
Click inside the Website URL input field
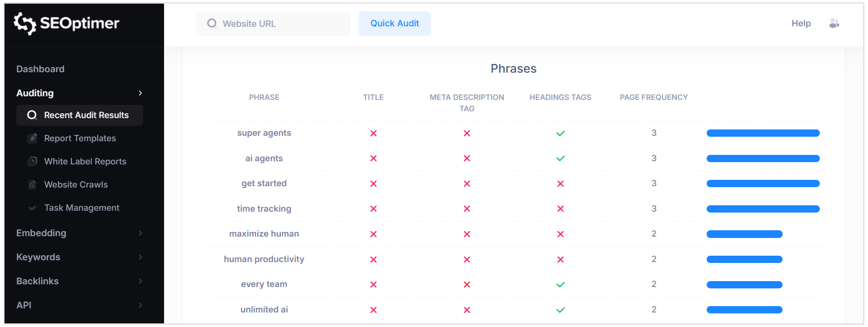pyautogui.click(x=273, y=23)
